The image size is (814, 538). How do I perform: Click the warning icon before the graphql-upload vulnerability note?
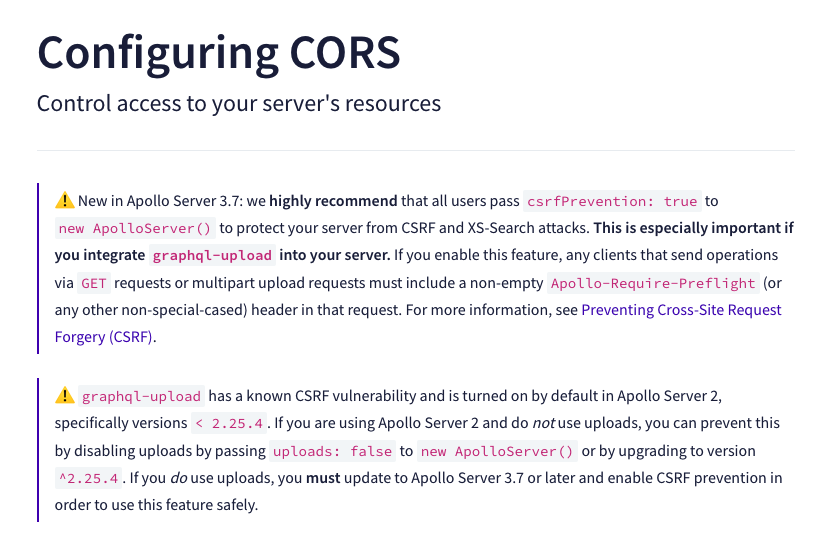pyautogui.click(x=64, y=395)
